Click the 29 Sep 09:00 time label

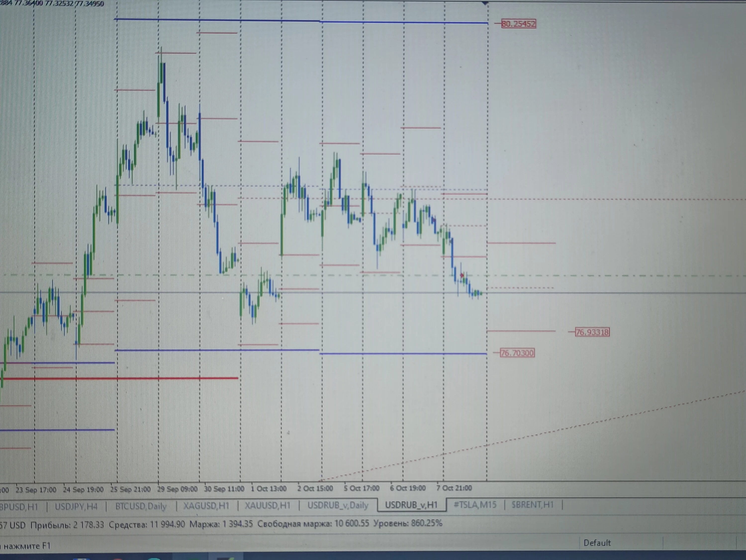177,489
